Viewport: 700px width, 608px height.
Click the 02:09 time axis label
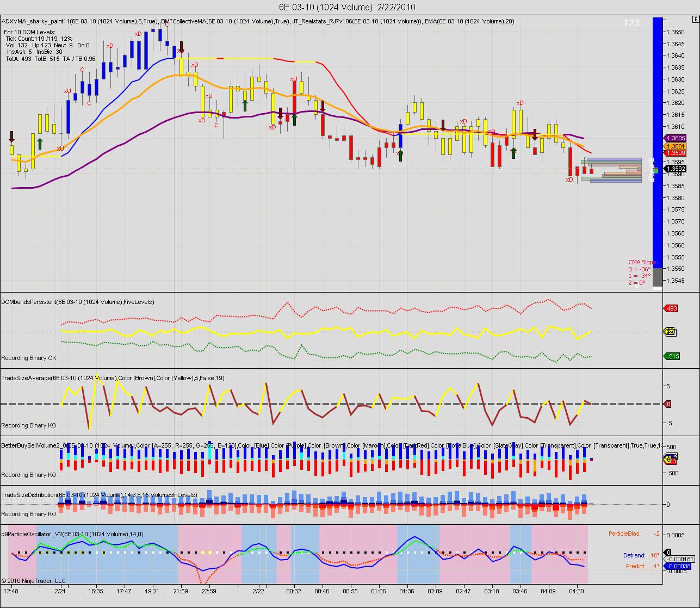point(435,591)
